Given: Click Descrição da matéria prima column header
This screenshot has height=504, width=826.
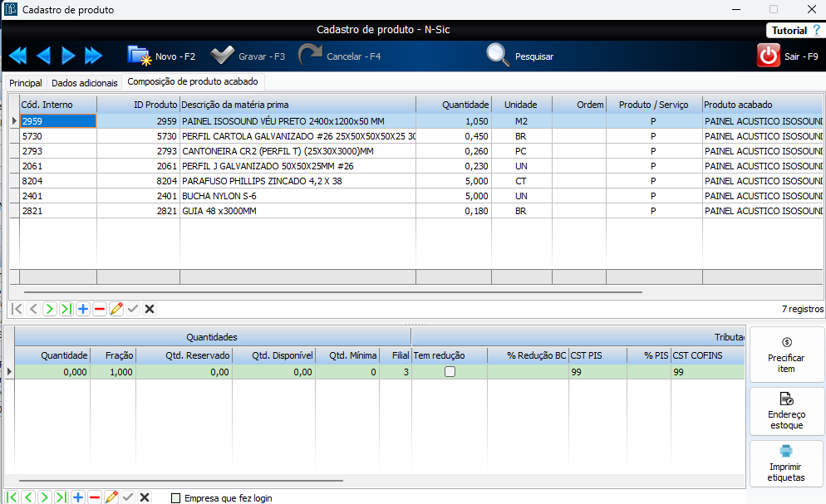Looking at the screenshot, I should tap(297, 105).
